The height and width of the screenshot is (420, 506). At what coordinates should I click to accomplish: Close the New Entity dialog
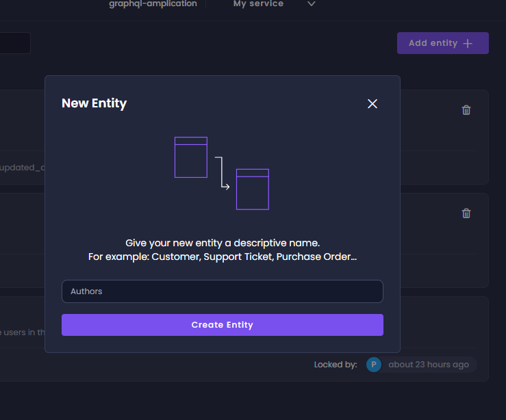click(372, 104)
